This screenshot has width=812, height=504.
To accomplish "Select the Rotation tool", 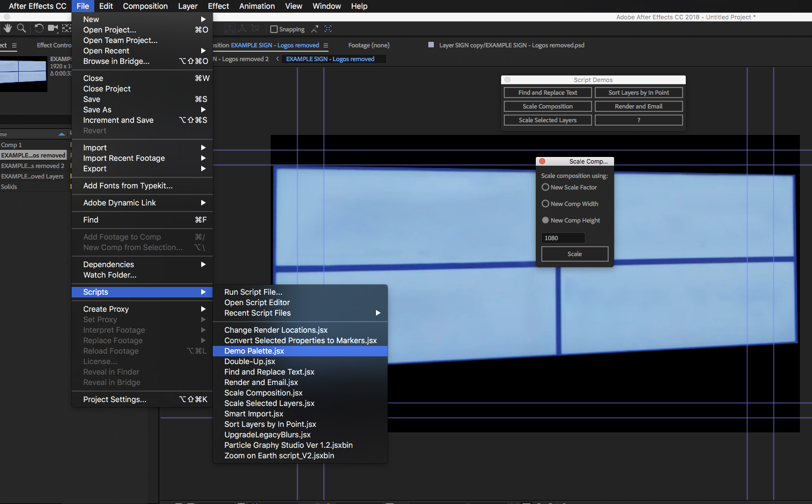I will [39, 28].
